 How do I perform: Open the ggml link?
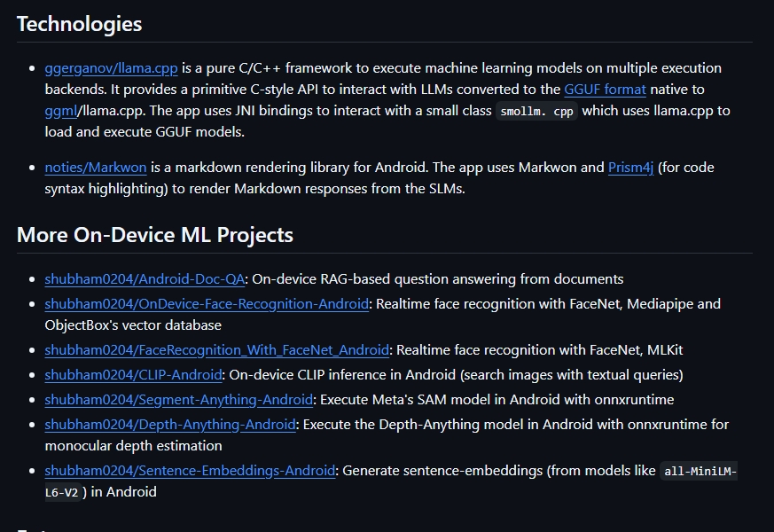(60, 111)
